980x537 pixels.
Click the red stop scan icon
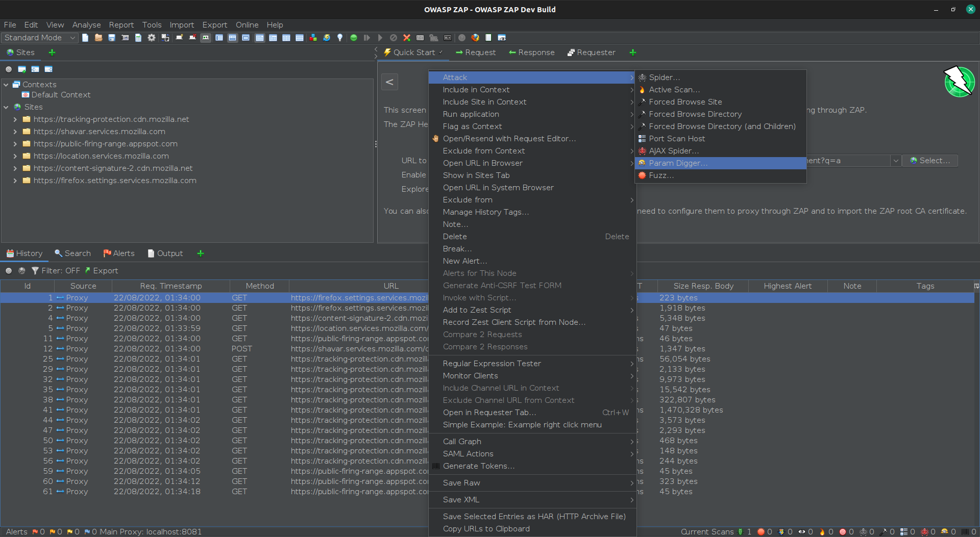pos(407,37)
